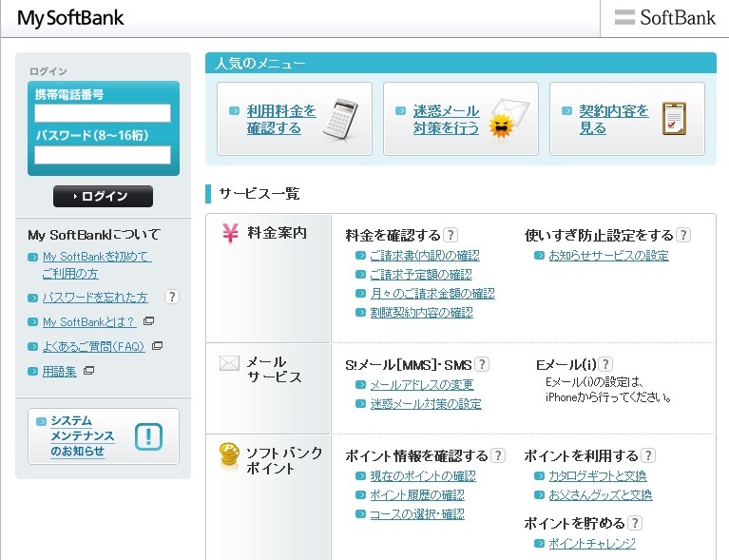Click the help icon beside パスワードを忘れた方
This screenshot has width=729, height=560.
pyautogui.click(x=171, y=297)
